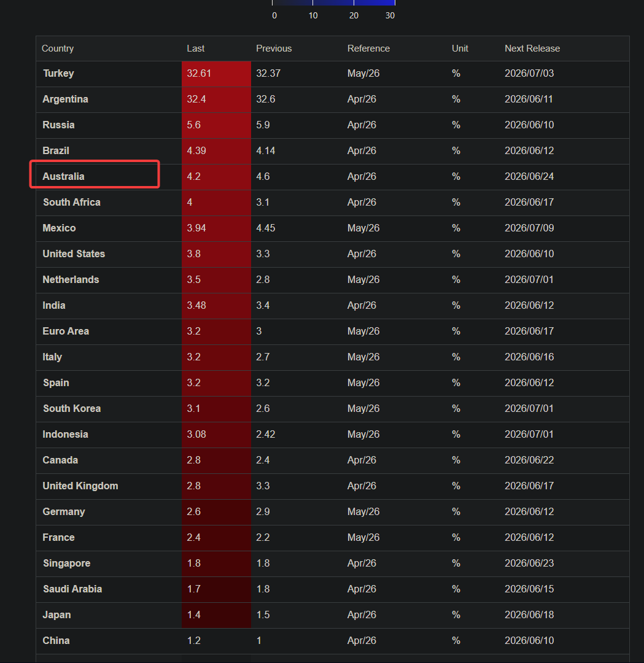644x663 pixels.
Task: Open the United States country link
Action: [74, 254]
